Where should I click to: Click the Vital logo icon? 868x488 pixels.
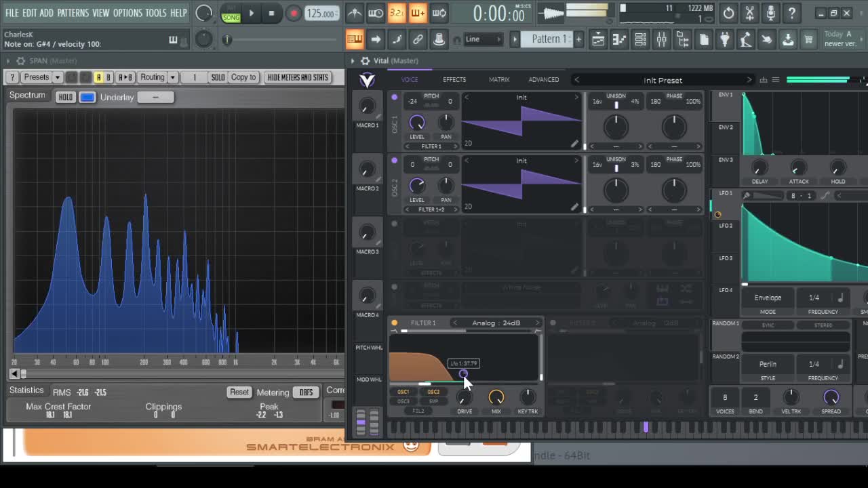coord(367,81)
